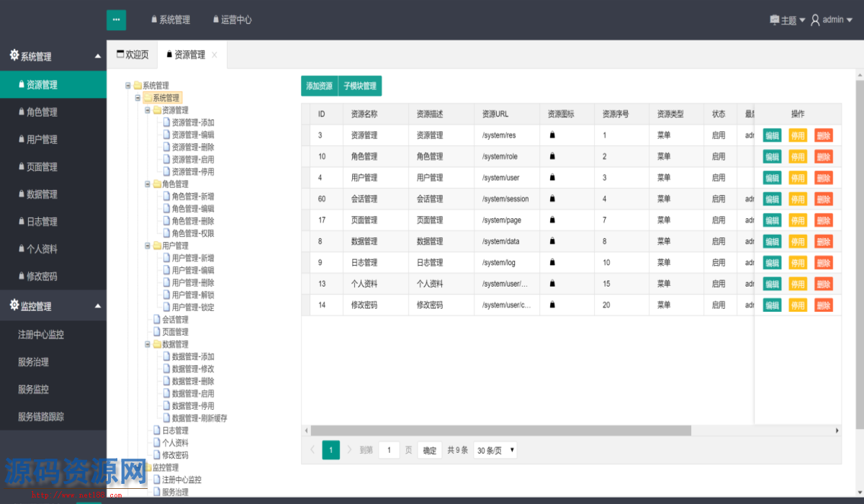Click the page number input field
Viewport: 864px width, 504px height.
coord(389,450)
